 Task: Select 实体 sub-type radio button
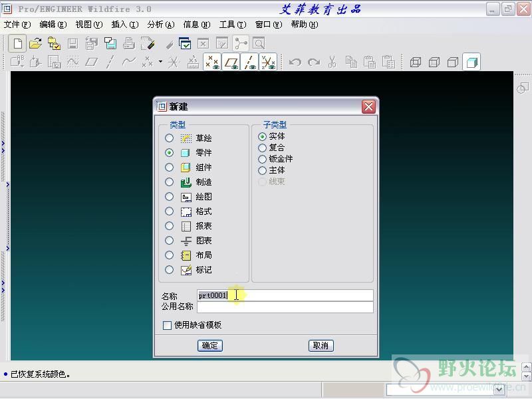click(x=262, y=136)
